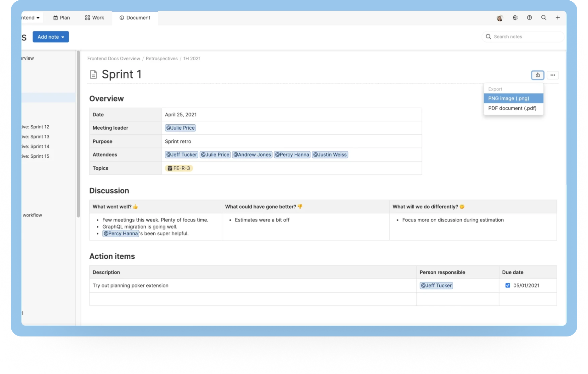The height and width of the screenshot is (374, 588).
Task: Switch to the Work tab
Action: (94, 17)
